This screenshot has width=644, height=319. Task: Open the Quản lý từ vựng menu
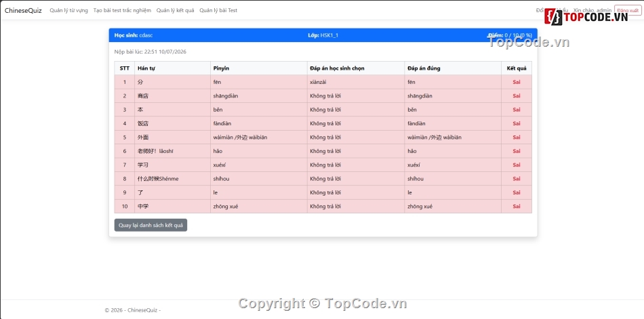[68, 10]
